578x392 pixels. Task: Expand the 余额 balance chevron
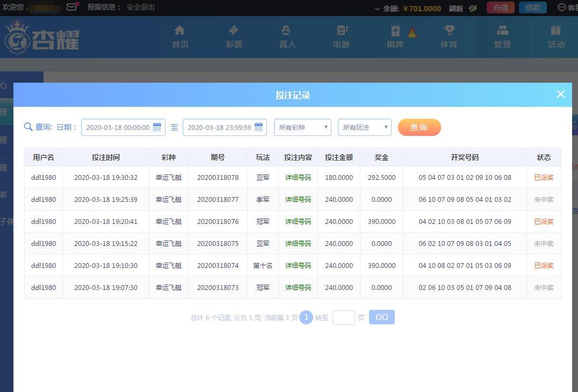pos(378,9)
